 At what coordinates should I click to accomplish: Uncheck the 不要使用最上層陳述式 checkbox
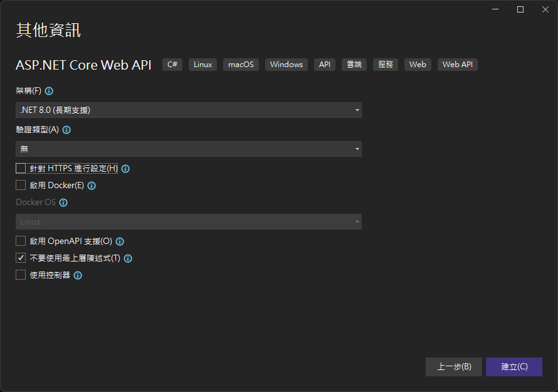click(21, 258)
